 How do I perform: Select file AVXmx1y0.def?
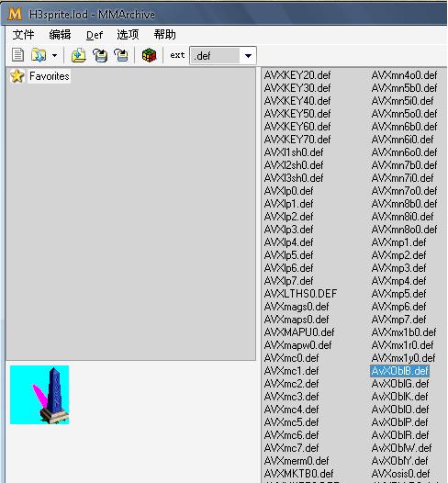[403, 358]
